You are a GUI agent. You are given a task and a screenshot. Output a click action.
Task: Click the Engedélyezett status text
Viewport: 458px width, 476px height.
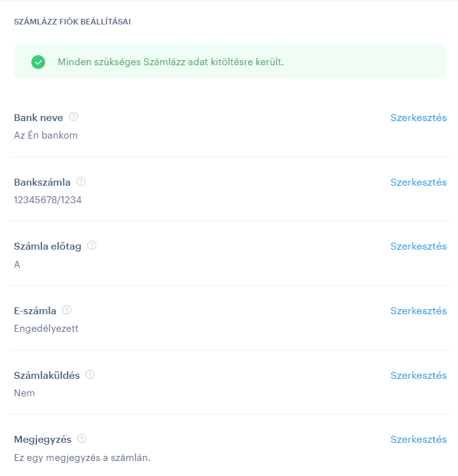point(46,329)
